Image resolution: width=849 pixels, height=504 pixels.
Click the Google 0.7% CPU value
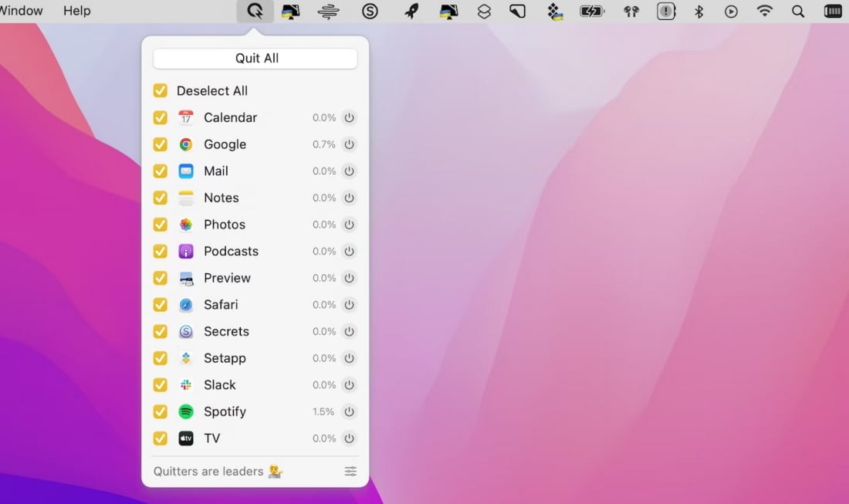(x=324, y=144)
